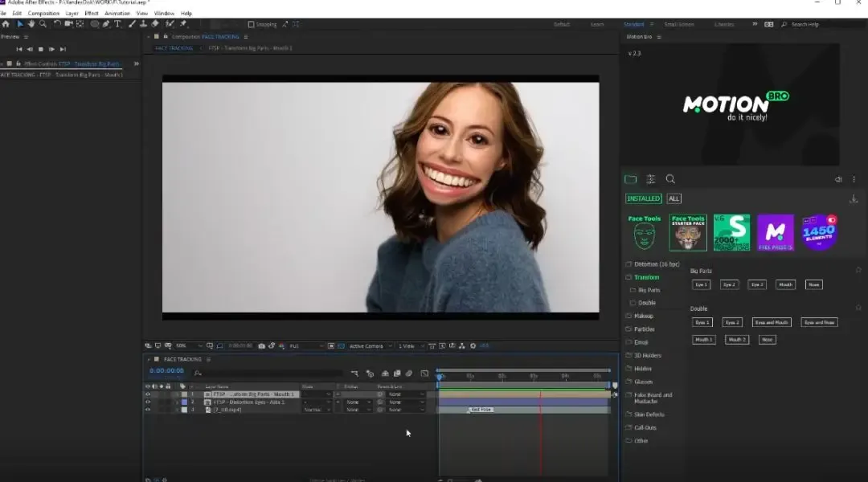
Task: Select the Selection arrow tool
Action: [20, 24]
